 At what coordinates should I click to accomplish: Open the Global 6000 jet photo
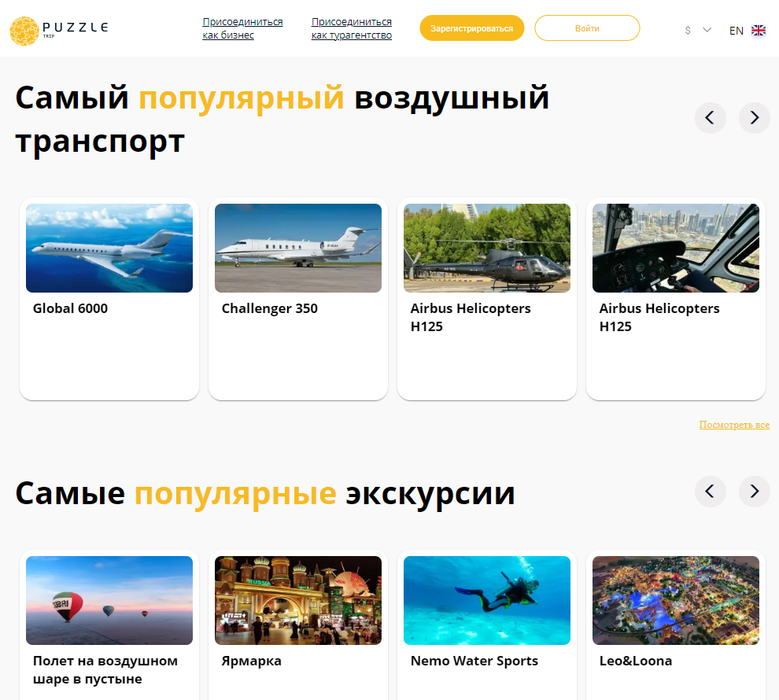click(109, 249)
